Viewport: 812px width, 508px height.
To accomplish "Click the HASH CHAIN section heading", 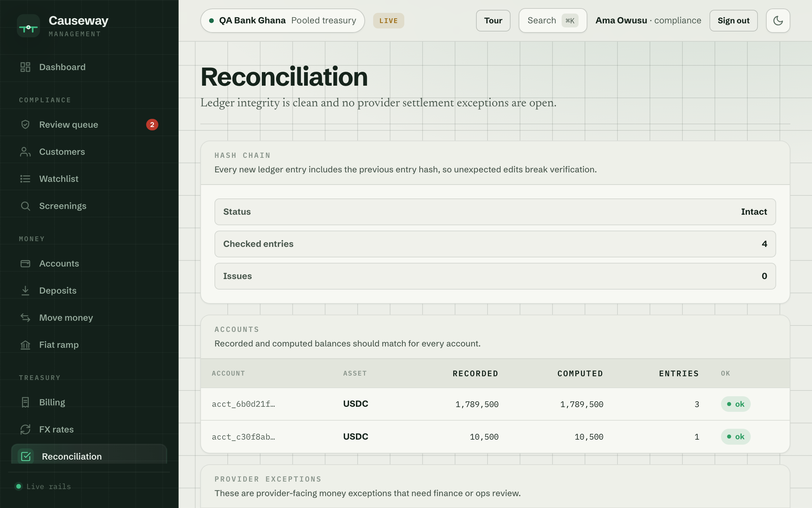I will 242,155.
